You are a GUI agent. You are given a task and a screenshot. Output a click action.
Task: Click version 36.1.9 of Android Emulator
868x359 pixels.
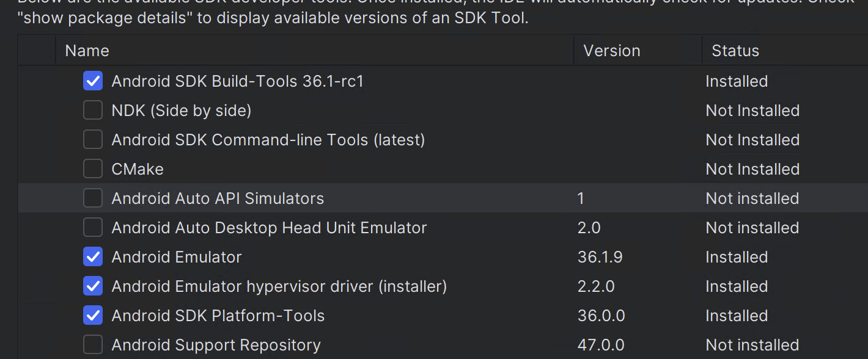click(600, 257)
